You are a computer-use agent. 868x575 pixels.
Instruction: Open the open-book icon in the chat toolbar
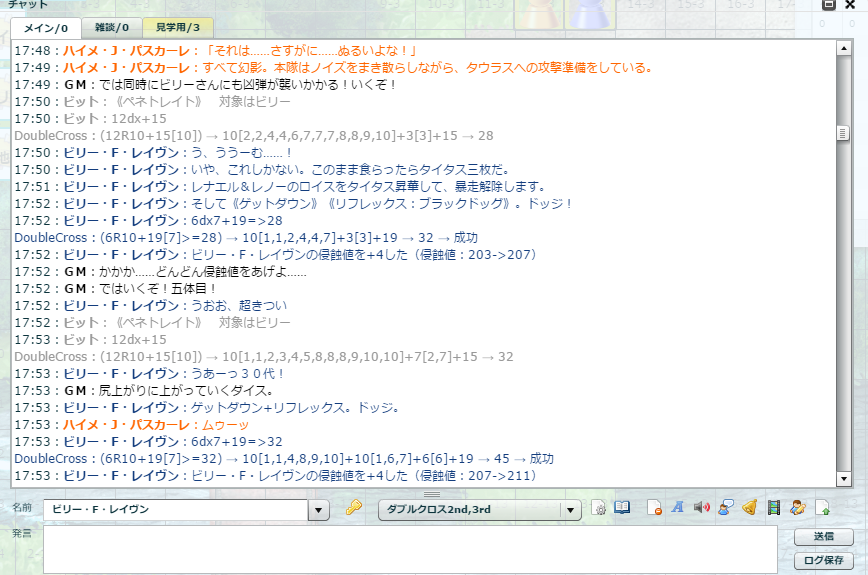pos(622,508)
